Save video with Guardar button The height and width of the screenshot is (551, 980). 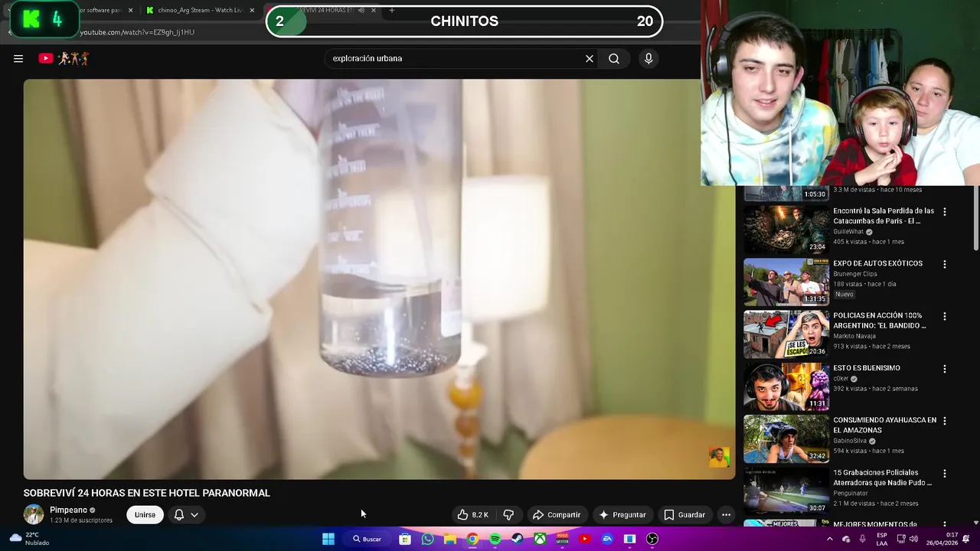(684, 515)
